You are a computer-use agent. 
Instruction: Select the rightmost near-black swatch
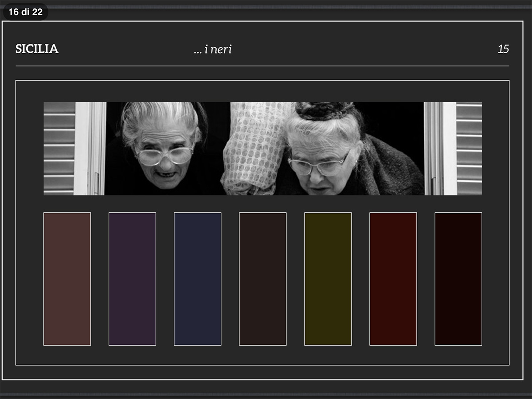458,279
